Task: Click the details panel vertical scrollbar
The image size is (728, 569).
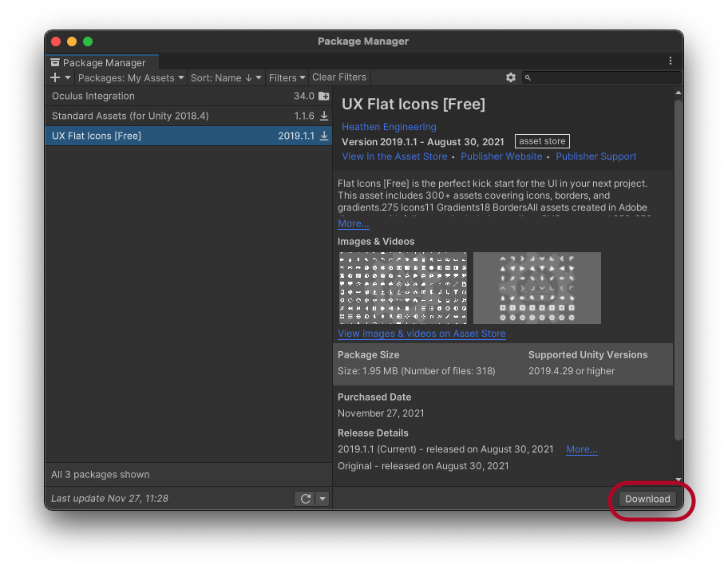Action: pyautogui.click(x=679, y=269)
